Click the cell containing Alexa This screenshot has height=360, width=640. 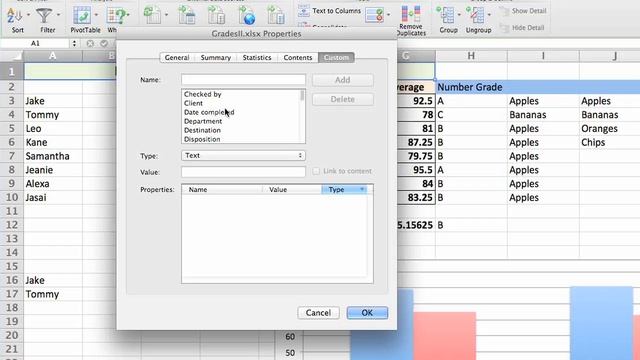pos(53,184)
